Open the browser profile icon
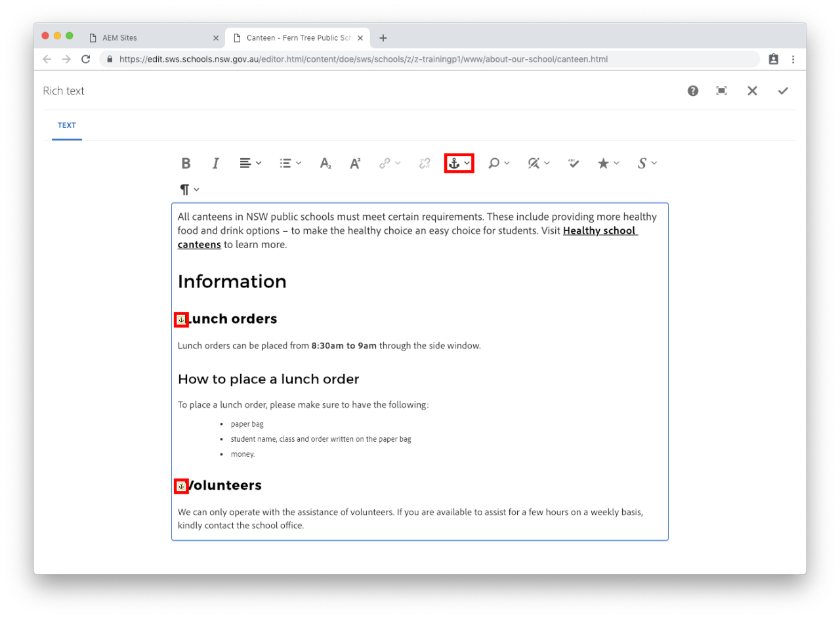840x619 pixels. 773,59
